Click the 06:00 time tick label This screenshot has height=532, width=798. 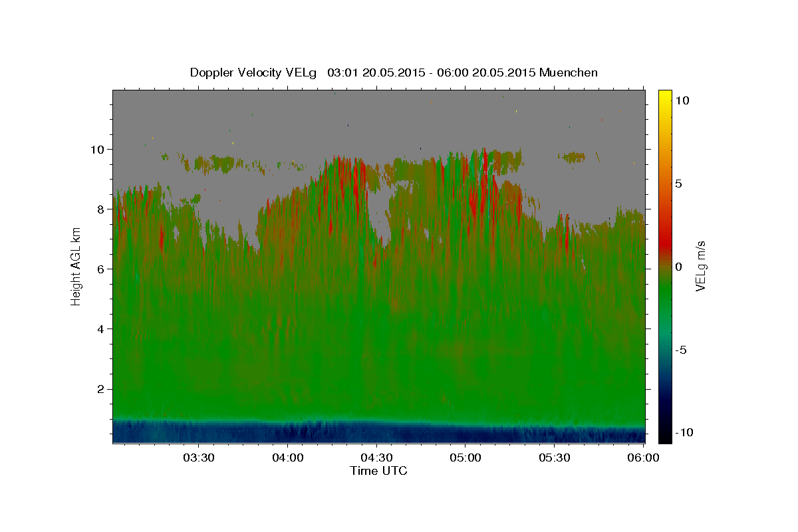(x=643, y=458)
